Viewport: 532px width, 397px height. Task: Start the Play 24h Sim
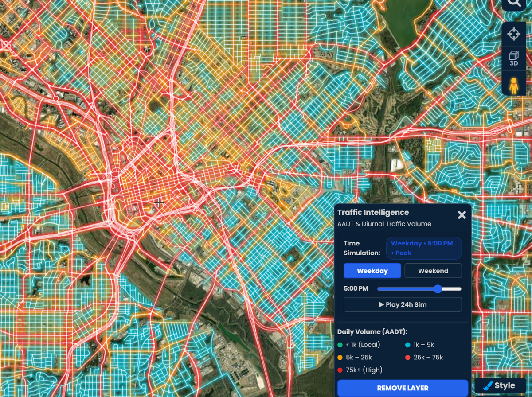(x=403, y=304)
